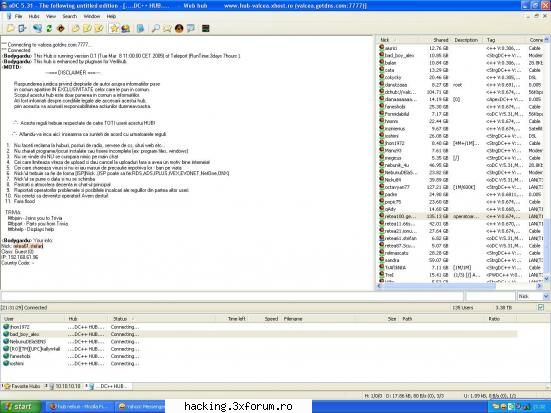
Task: Open Favorite Hubs via the star icon
Action: tap(114, 28)
